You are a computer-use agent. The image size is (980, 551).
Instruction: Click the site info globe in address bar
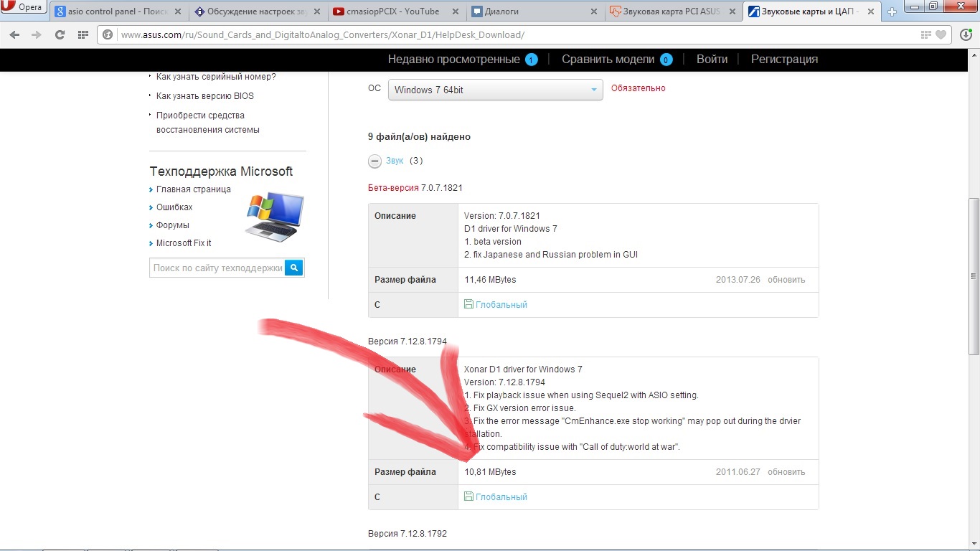coord(108,34)
